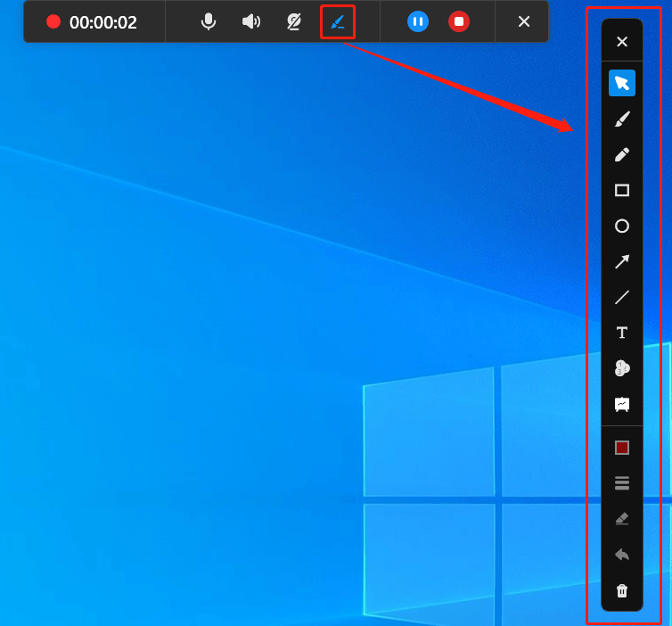The height and width of the screenshot is (626, 672).
Task: Pick the ellipse circle shape tool
Action: tap(622, 226)
